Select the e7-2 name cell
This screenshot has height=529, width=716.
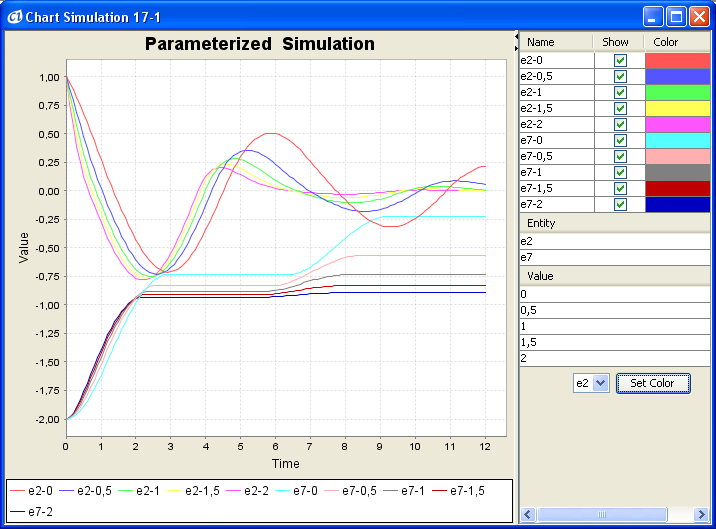click(x=557, y=204)
